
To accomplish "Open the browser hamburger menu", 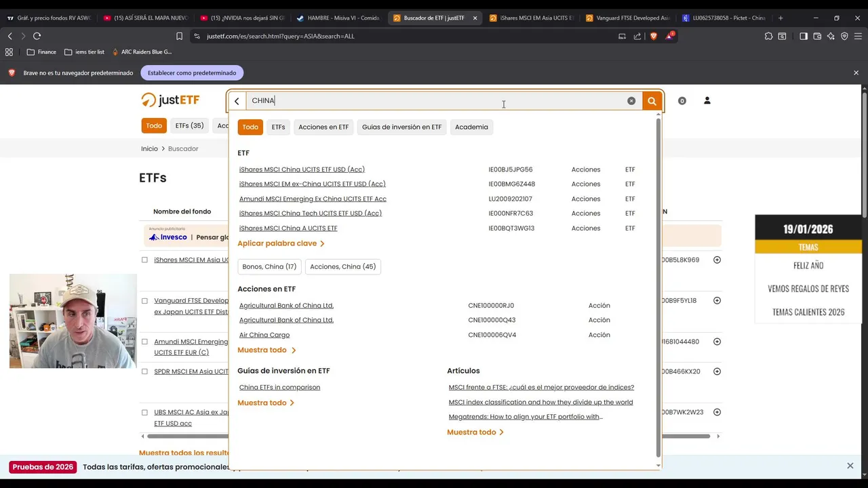I will 859,36.
